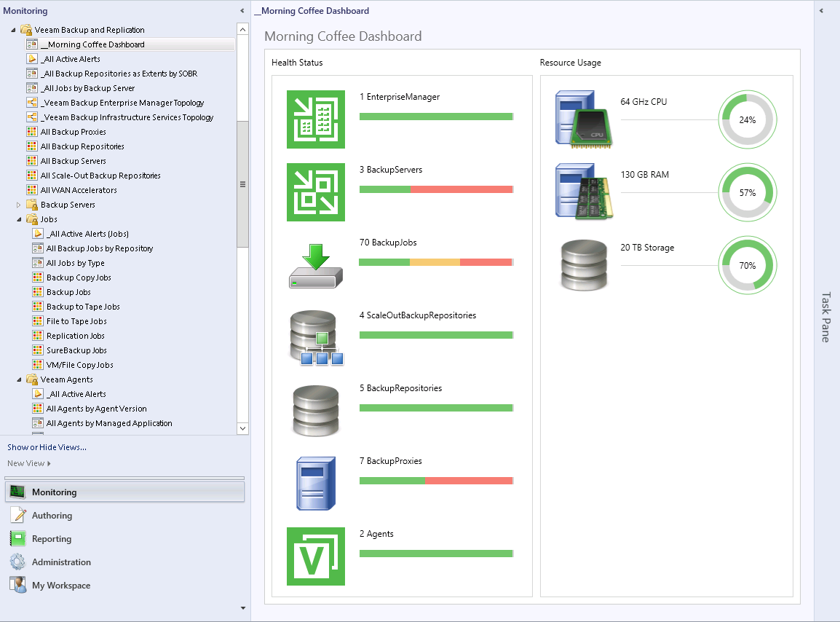Collapse the Jobs tree folder

click(19, 219)
